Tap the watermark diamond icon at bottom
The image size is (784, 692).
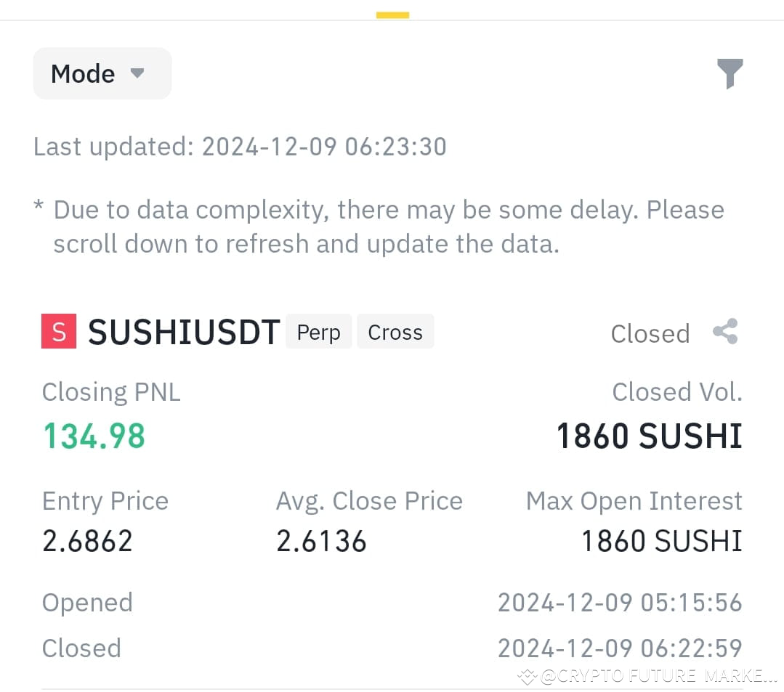526,676
